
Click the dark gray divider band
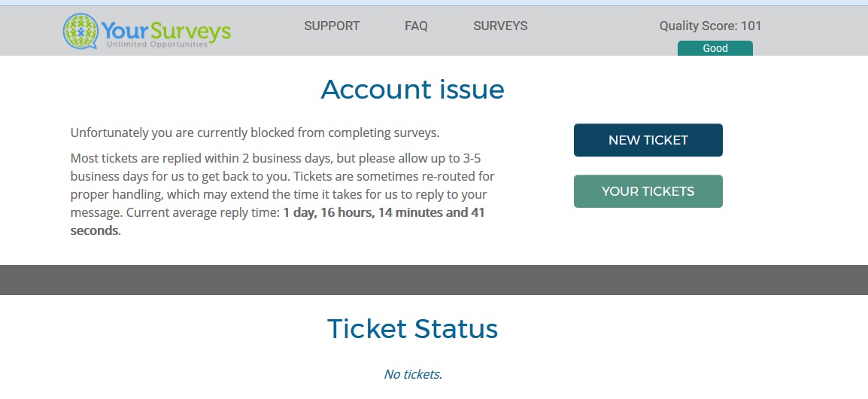point(434,280)
